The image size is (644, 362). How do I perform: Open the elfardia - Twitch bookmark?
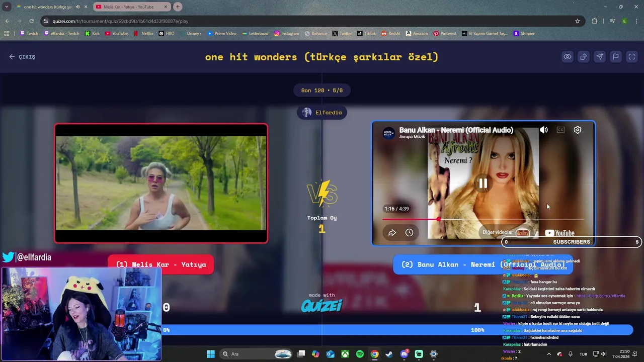(x=62, y=34)
